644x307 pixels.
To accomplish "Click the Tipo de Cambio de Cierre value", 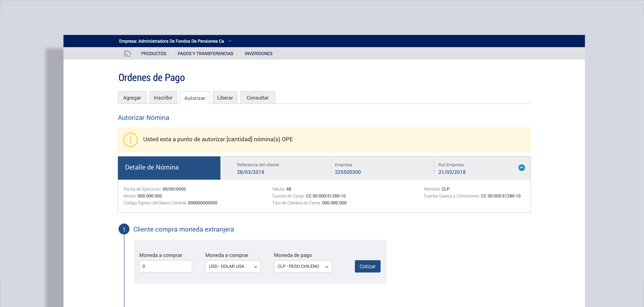I will [x=334, y=203].
